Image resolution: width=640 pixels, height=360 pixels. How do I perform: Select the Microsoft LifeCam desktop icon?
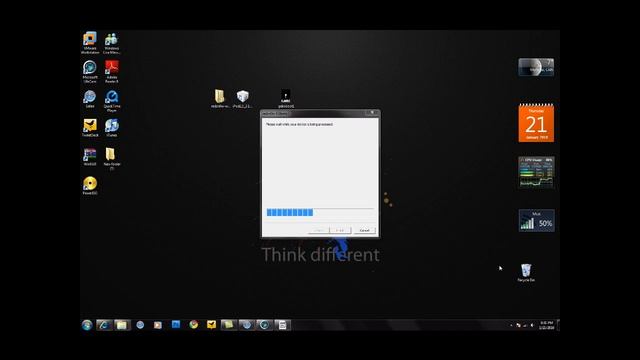tap(90, 71)
